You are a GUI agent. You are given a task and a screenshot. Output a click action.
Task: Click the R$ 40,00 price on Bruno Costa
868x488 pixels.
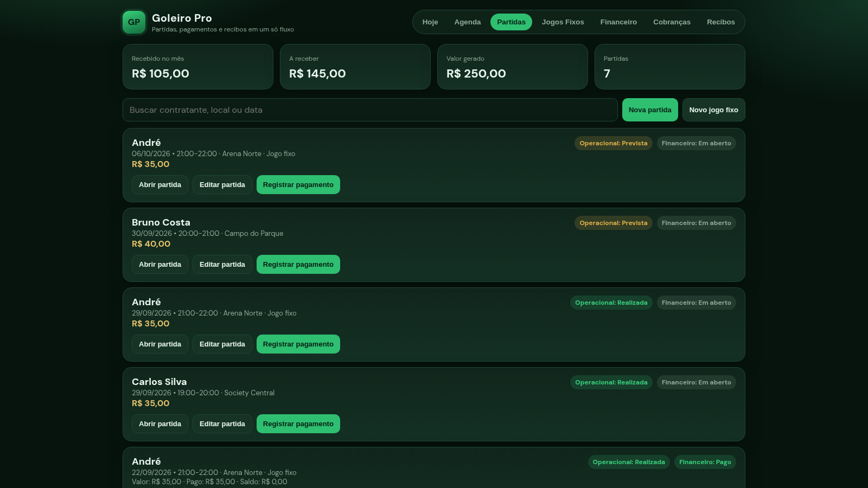[151, 244]
